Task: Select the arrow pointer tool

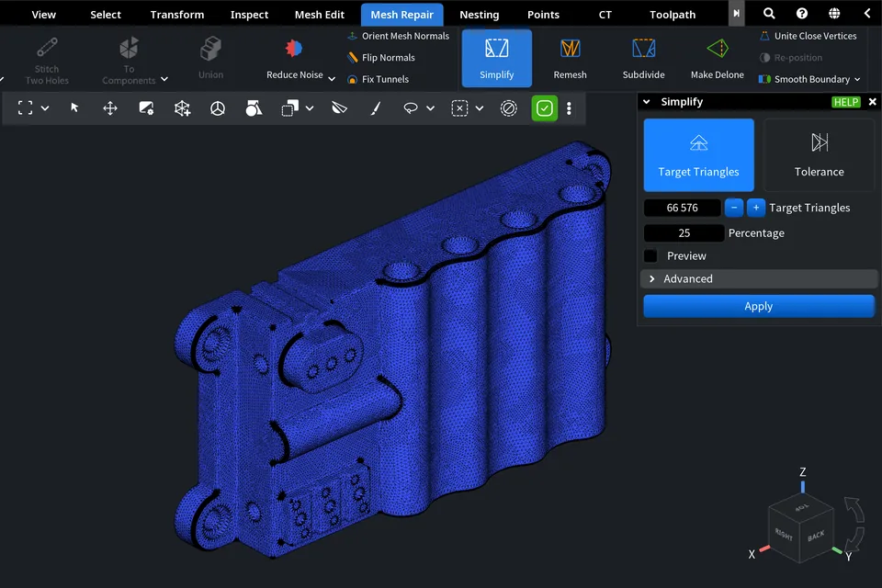Action: (x=74, y=107)
